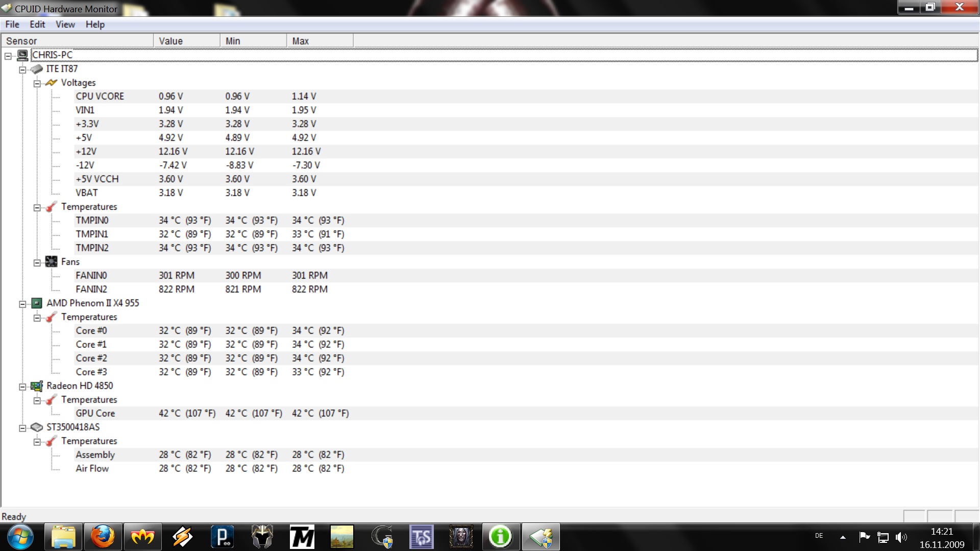Collapse the Fans group
Viewport: 980px width, 551px height.
click(x=37, y=262)
